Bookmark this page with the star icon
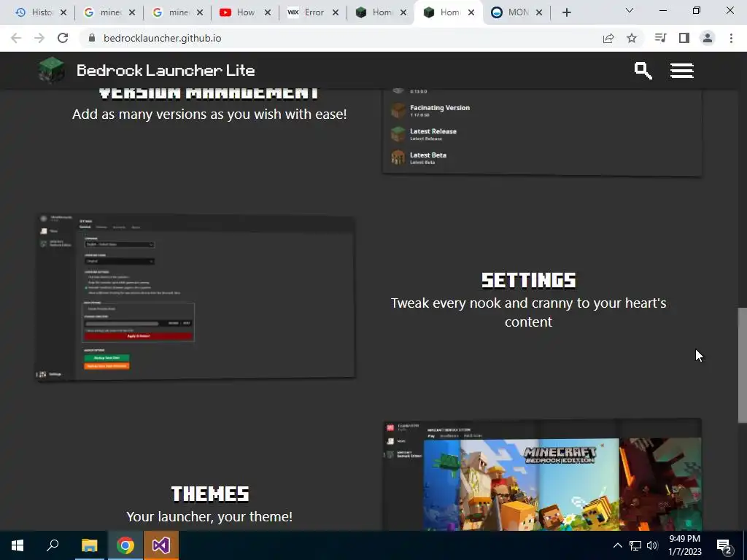 [632, 38]
